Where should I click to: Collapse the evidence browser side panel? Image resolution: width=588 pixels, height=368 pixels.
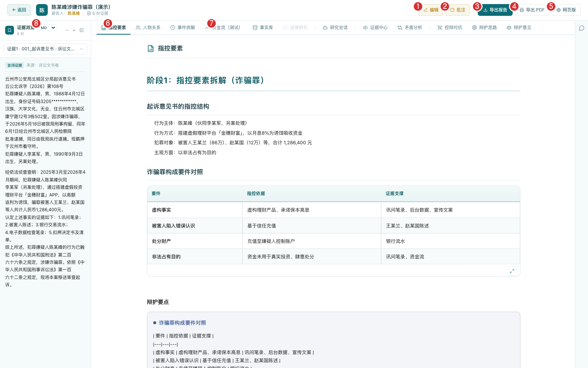pyautogui.click(x=82, y=30)
